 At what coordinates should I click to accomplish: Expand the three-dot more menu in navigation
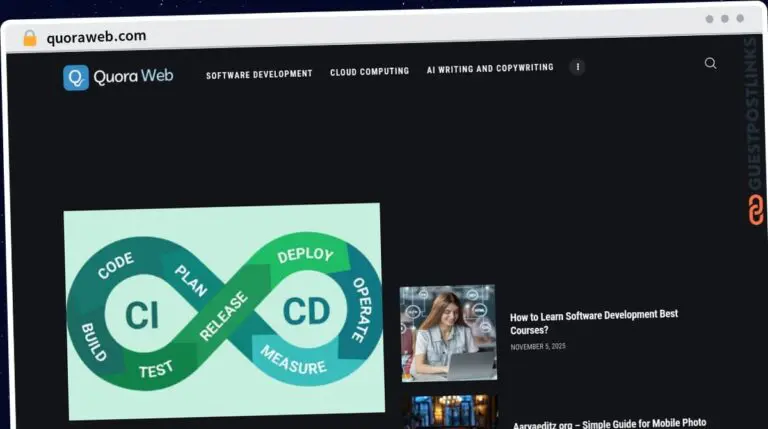[x=577, y=67]
